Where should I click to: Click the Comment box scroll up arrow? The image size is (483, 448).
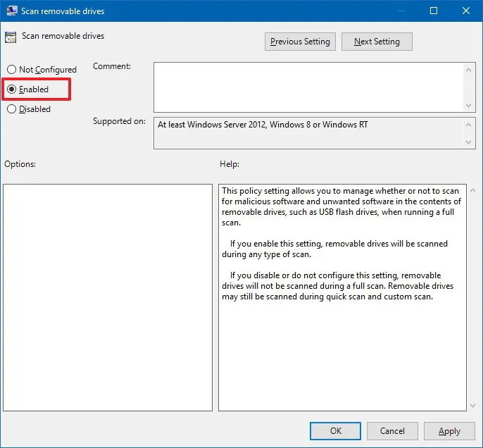(468, 70)
